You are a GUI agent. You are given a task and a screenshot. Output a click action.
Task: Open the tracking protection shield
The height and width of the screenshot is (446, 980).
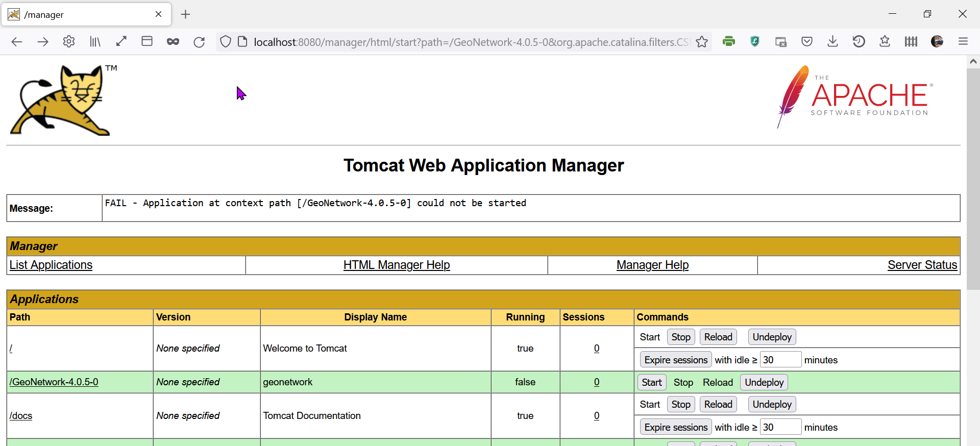pos(226,42)
